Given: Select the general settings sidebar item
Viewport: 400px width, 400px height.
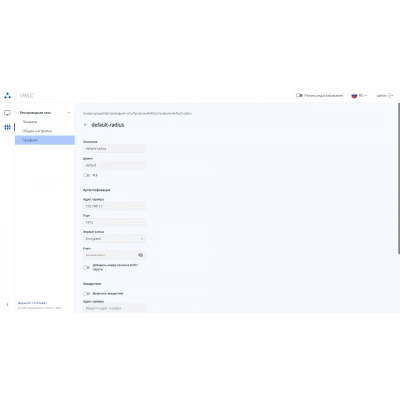Looking at the screenshot, I should [37, 131].
